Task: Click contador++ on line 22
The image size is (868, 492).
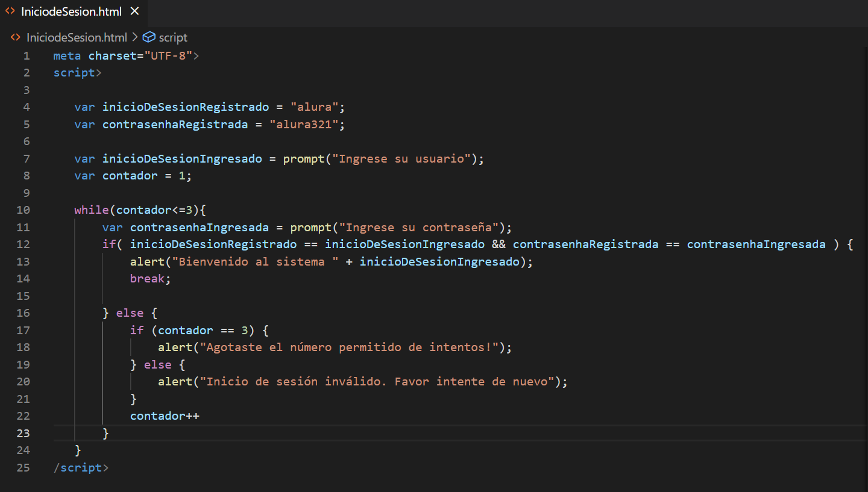Action: coord(165,416)
